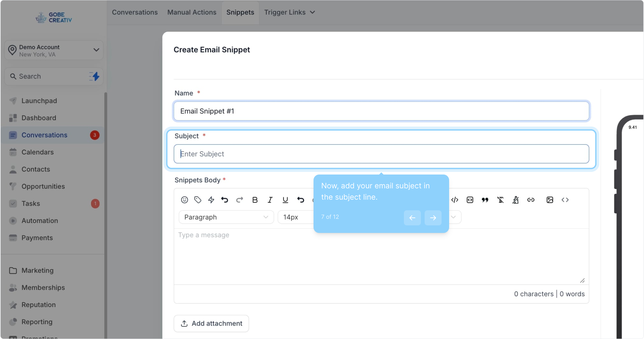Open the emoji picker in editor toolbar
This screenshot has height=339, width=644.
184,200
